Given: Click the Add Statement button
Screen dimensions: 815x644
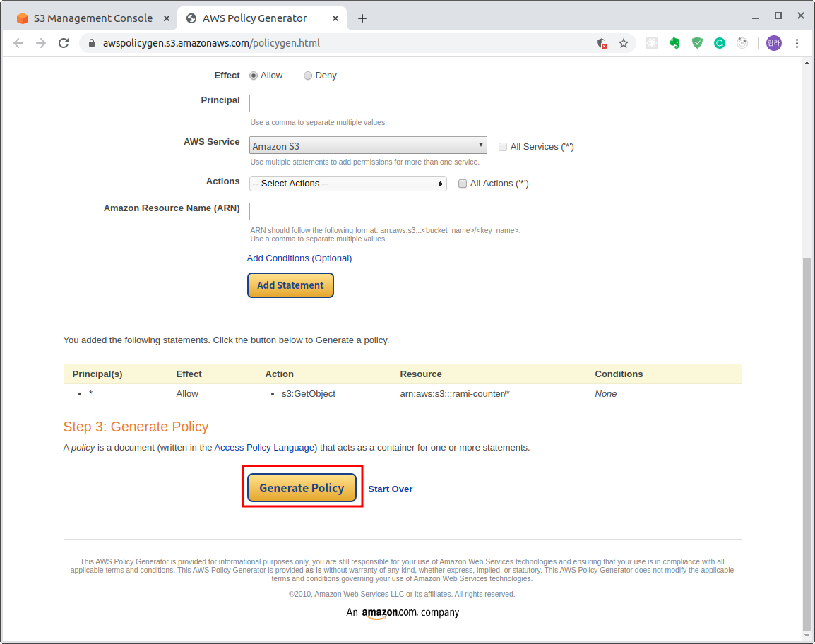Looking at the screenshot, I should [x=290, y=285].
